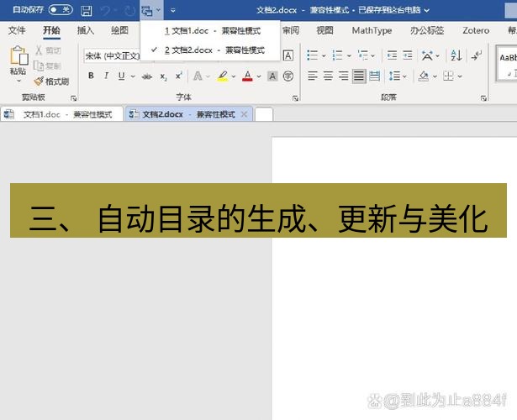This screenshot has height=420, width=517.
Task: Click the Enclosed Characters icon
Action: (x=288, y=76)
